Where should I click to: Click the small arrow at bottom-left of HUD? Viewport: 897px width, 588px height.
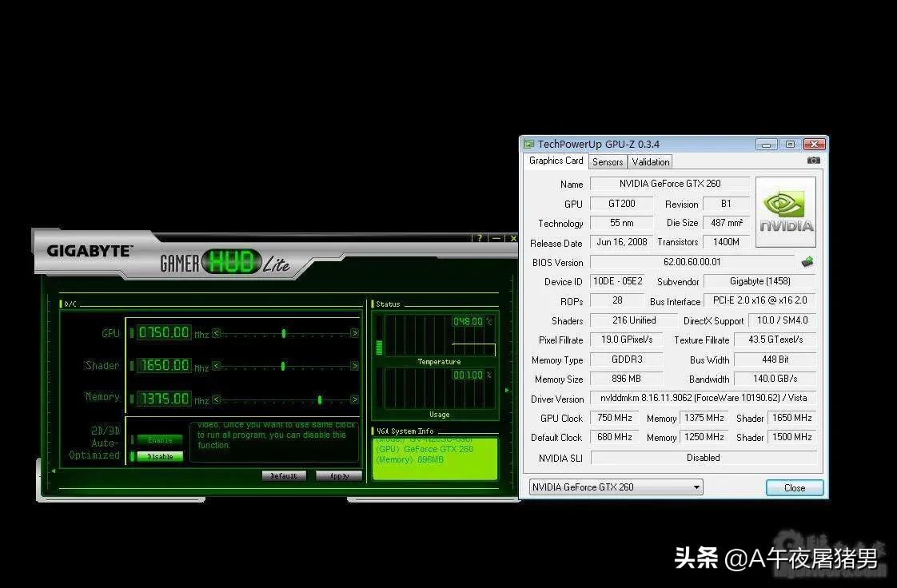tap(54, 471)
